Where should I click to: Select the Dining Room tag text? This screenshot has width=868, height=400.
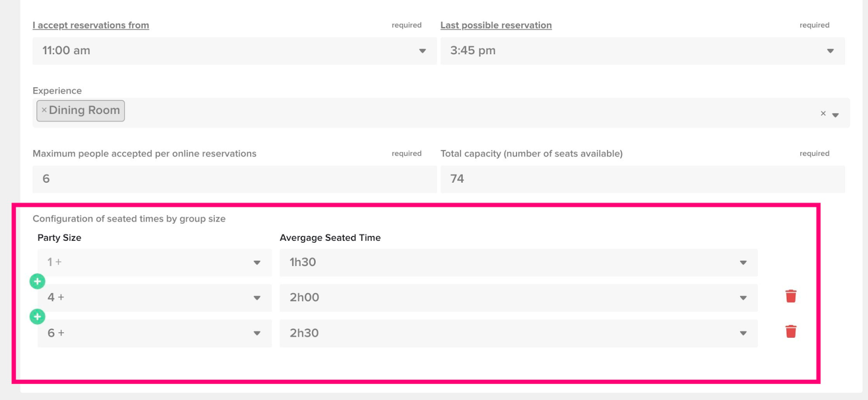[x=84, y=110]
